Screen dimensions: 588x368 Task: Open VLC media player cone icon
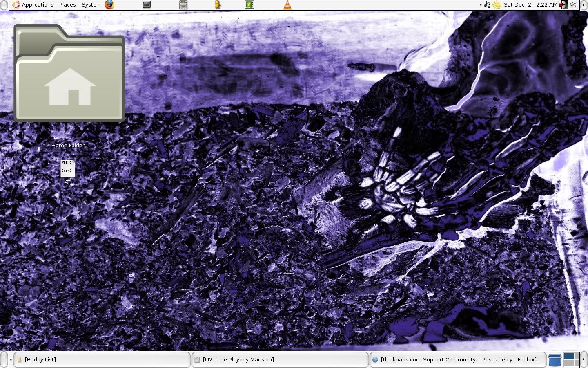pos(287,5)
